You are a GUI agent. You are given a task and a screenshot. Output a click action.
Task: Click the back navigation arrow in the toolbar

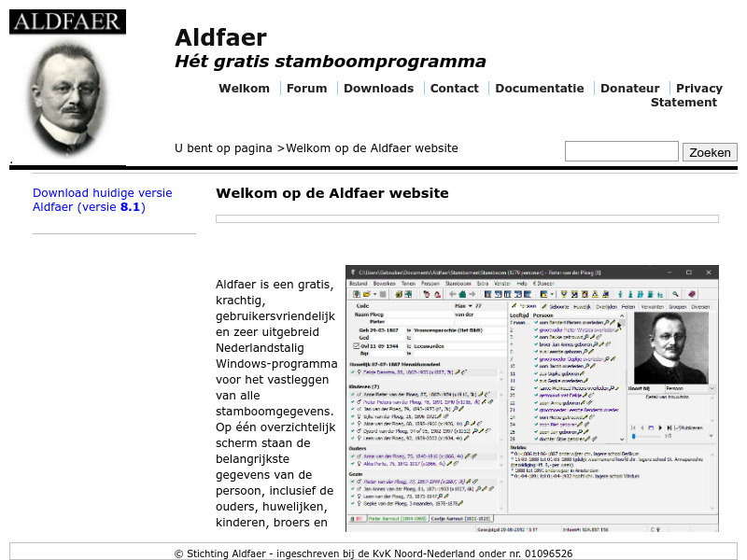453,293
